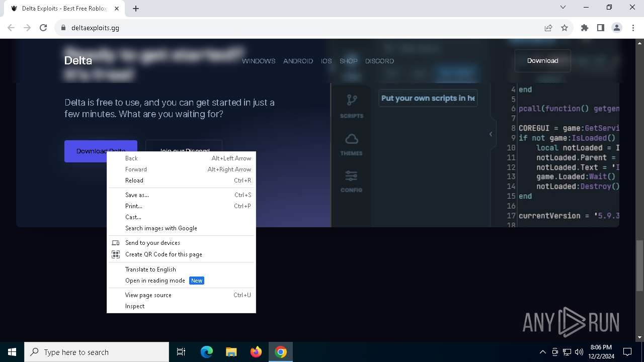Open the ANDROID nav link
The height and width of the screenshot is (362, 644).
(298, 61)
